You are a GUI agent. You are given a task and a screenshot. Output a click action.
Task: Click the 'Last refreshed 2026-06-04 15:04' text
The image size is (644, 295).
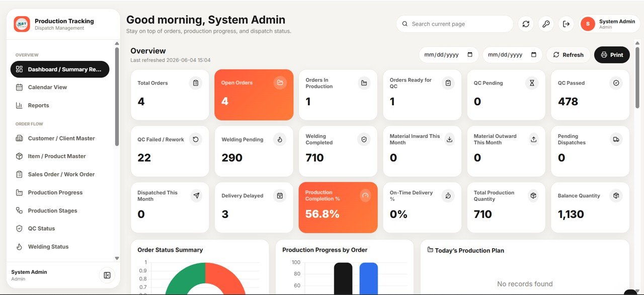pos(171,60)
